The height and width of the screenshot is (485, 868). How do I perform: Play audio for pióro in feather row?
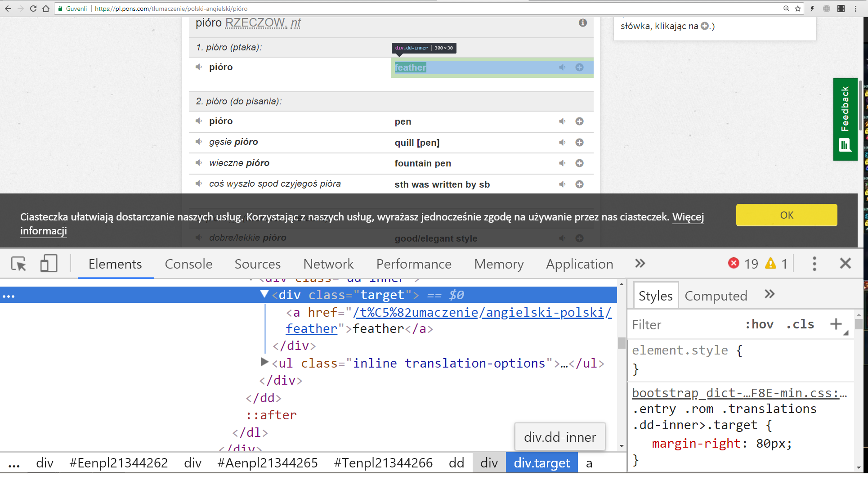[x=199, y=67]
